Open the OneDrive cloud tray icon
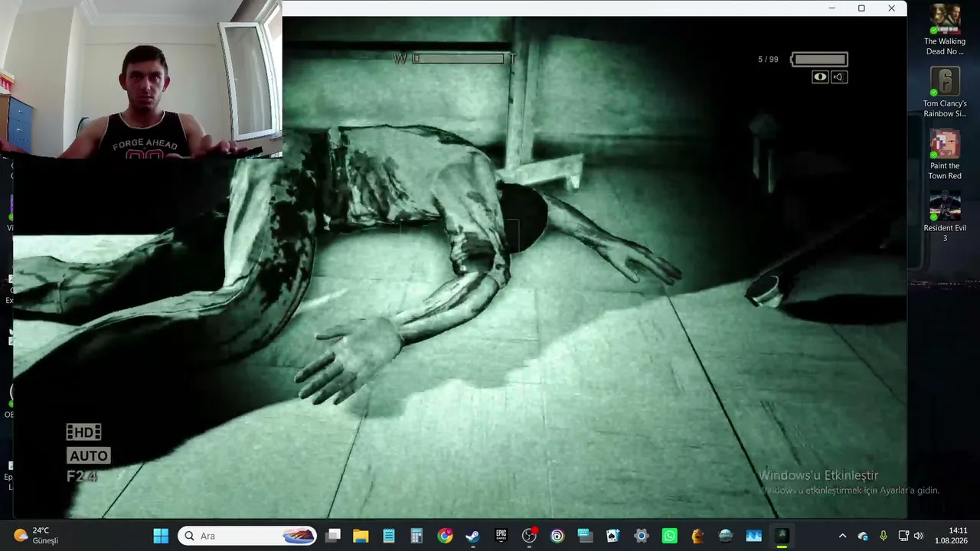The image size is (980, 551). [863, 536]
